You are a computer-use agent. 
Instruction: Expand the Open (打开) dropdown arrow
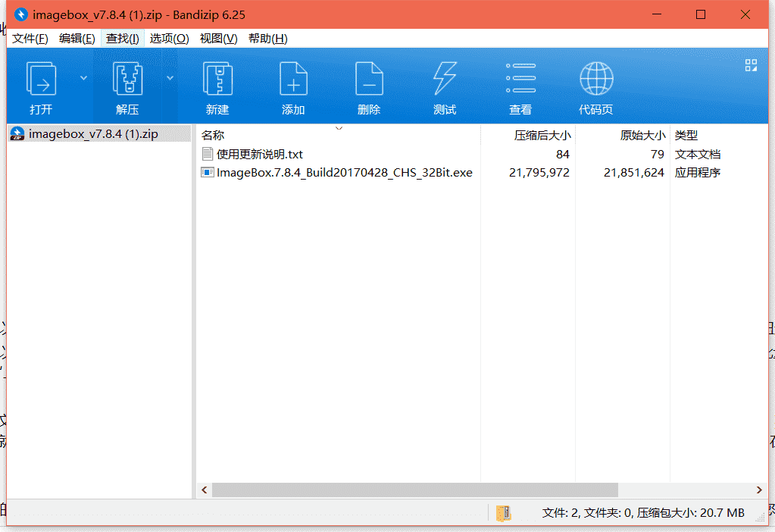point(83,78)
